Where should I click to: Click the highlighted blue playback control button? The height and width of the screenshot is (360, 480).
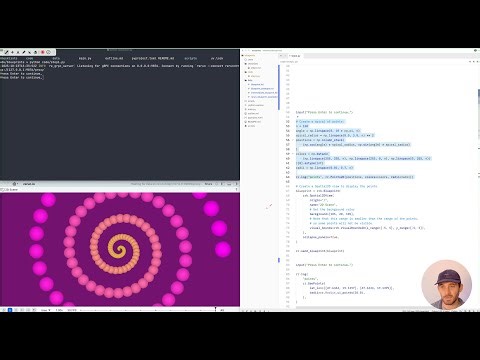10,310
